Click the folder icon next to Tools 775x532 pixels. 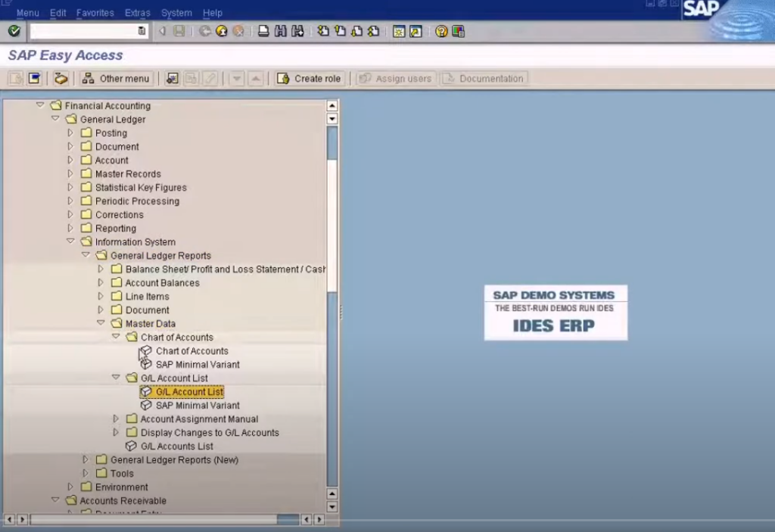click(x=101, y=473)
